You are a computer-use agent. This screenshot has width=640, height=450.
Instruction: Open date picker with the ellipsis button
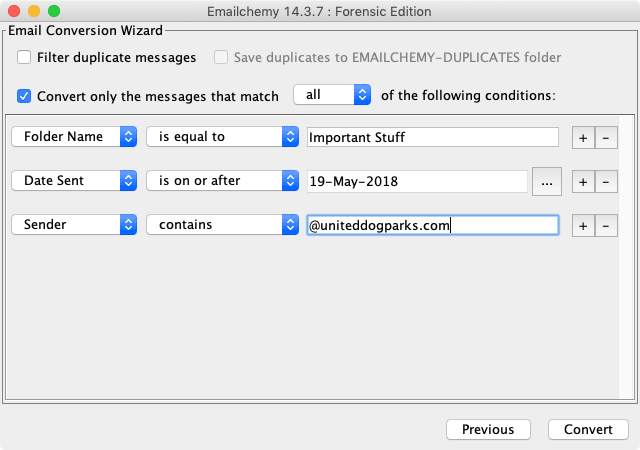click(547, 182)
